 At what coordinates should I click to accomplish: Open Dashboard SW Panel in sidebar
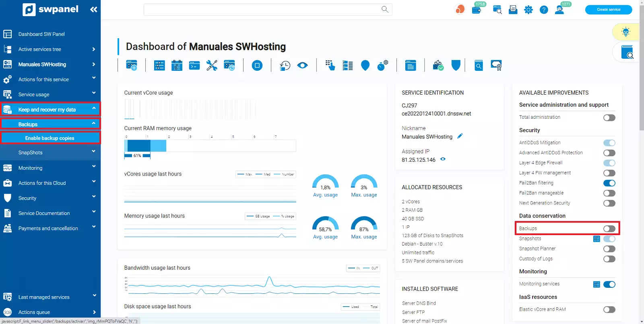coord(41,34)
